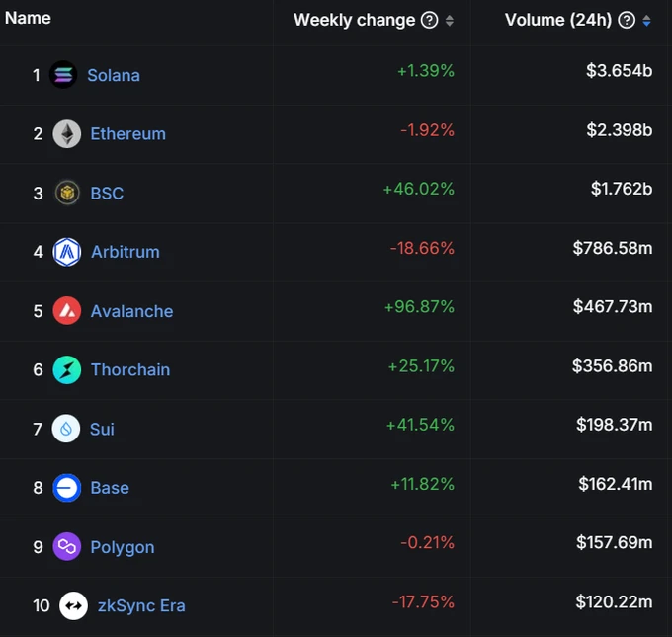Open the Arbitrum chain link

pyautogui.click(x=126, y=252)
